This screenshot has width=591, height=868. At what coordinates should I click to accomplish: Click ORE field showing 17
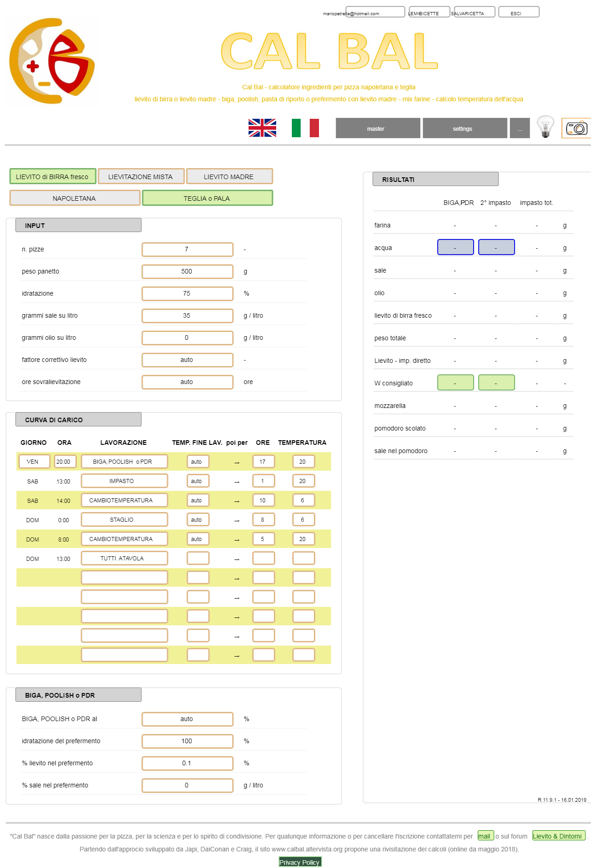264,461
